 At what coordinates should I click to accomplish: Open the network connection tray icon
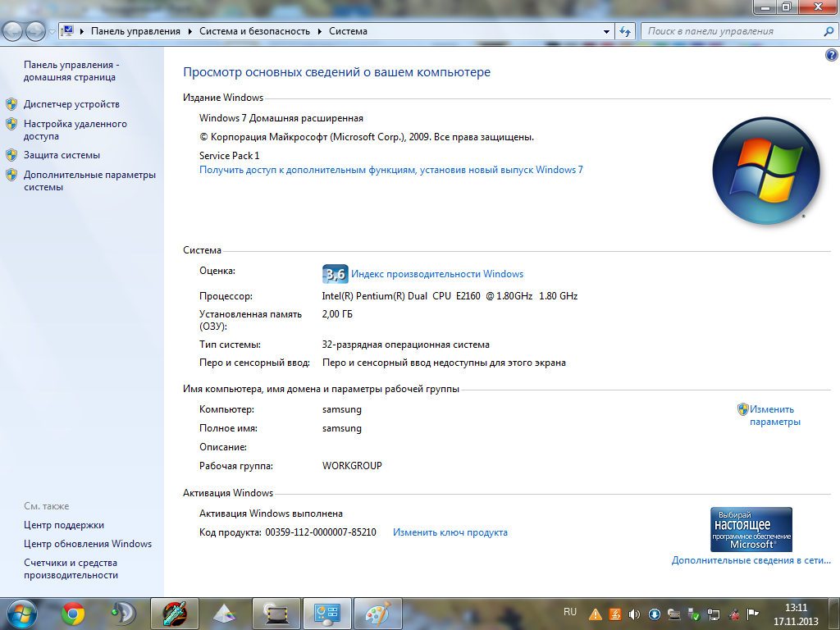pyautogui.click(x=713, y=614)
